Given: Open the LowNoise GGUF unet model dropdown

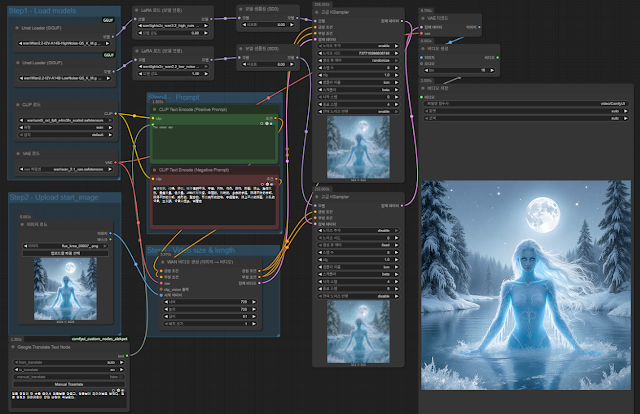Looking at the screenshot, I should point(64,78).
